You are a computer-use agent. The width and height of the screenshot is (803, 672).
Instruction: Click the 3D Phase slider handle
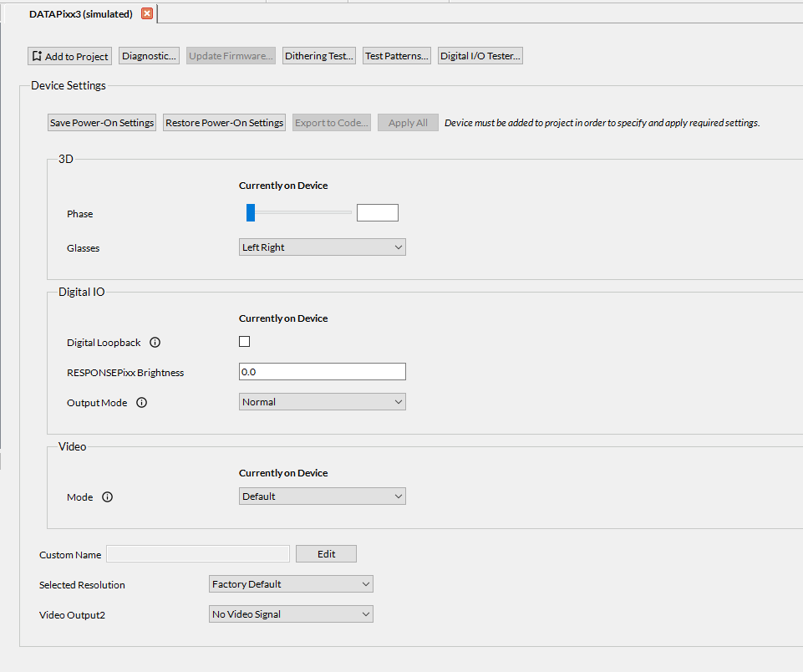click(251, 213)
